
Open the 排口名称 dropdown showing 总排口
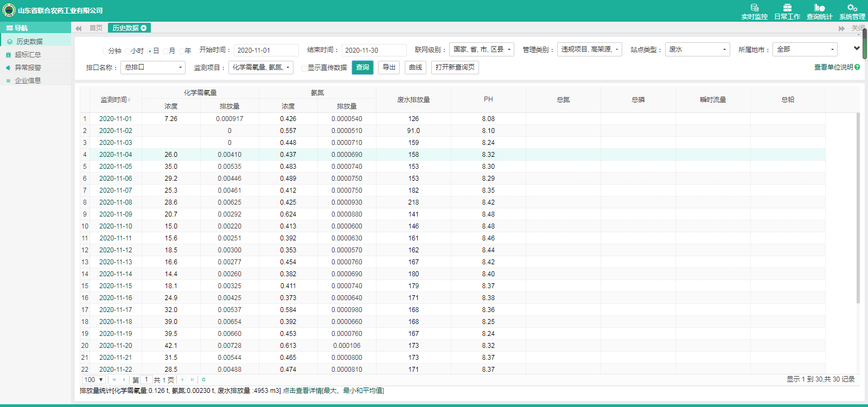click(x=154, y=67)
